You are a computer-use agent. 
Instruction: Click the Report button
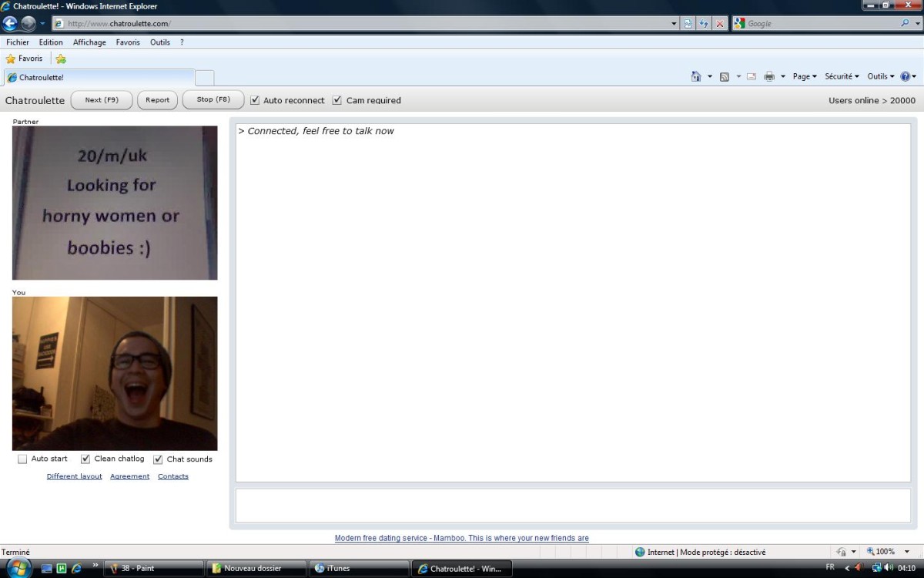(x=158, y=100)
